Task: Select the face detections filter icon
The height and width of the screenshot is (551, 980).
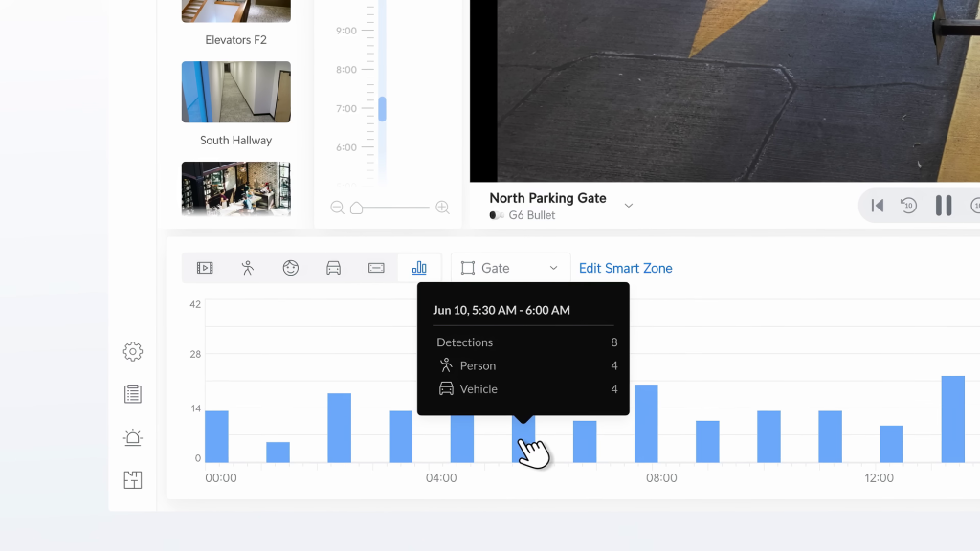Action: coord(291,268)
